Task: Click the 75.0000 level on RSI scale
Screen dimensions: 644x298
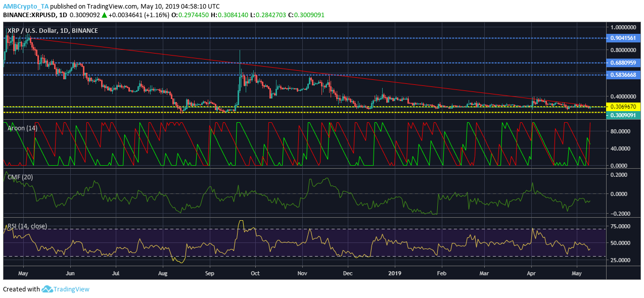Action: coord(622,226)
